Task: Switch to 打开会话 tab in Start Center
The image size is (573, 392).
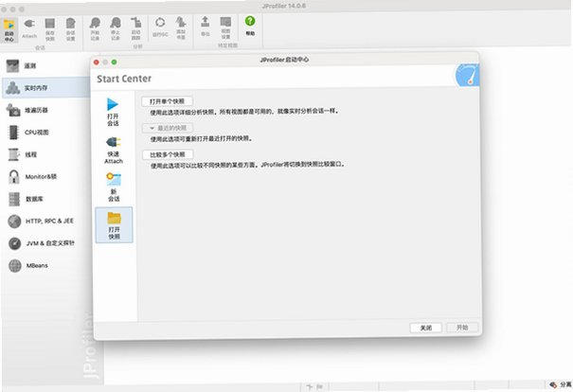Action: (x=113, y=112)
